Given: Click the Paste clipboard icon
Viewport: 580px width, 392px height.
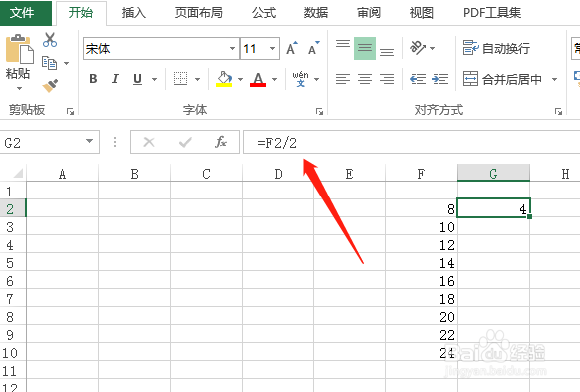Looking at the screenshot, I should tap(19, 49).
